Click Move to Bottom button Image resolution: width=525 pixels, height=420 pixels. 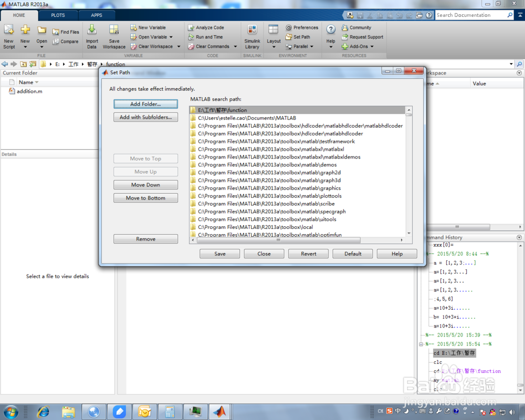[145, 198]
